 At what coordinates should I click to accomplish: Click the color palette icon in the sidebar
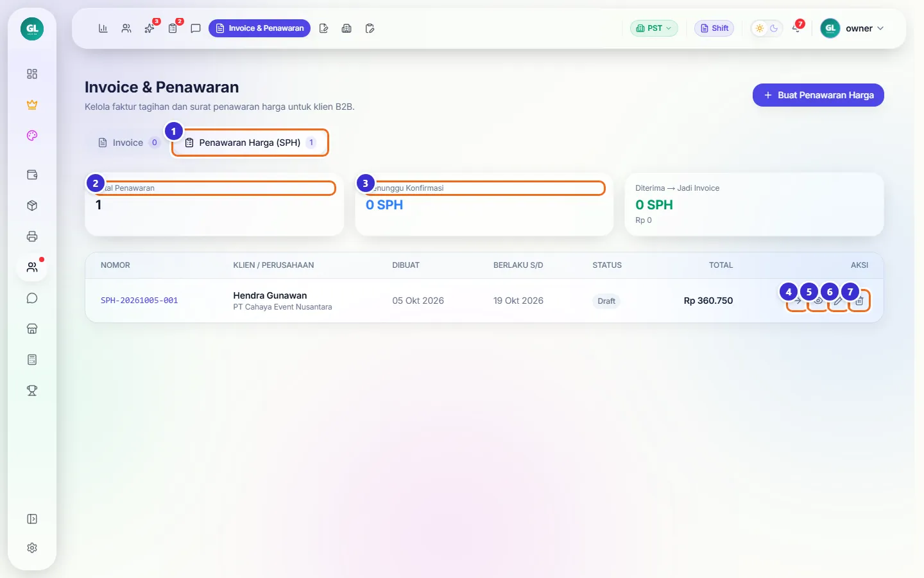pos(32,136)
